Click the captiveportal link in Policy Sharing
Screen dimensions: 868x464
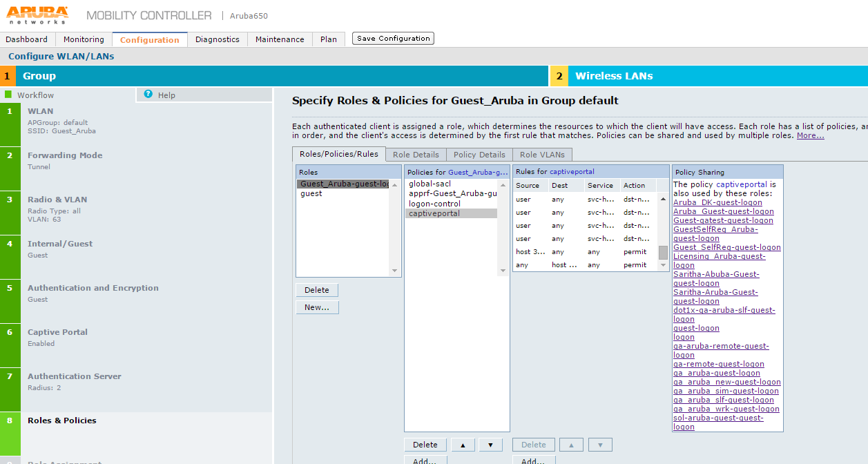741,184
